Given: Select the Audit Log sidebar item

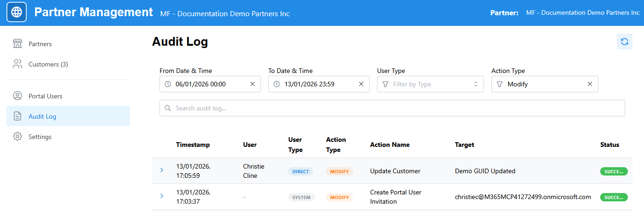Looking at the screenshot, I should 42,116.
